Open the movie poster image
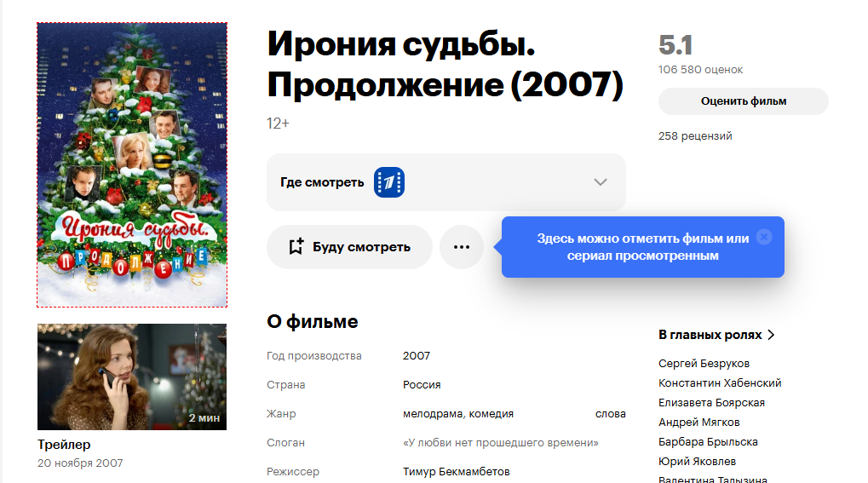 (x=132, y=164)
